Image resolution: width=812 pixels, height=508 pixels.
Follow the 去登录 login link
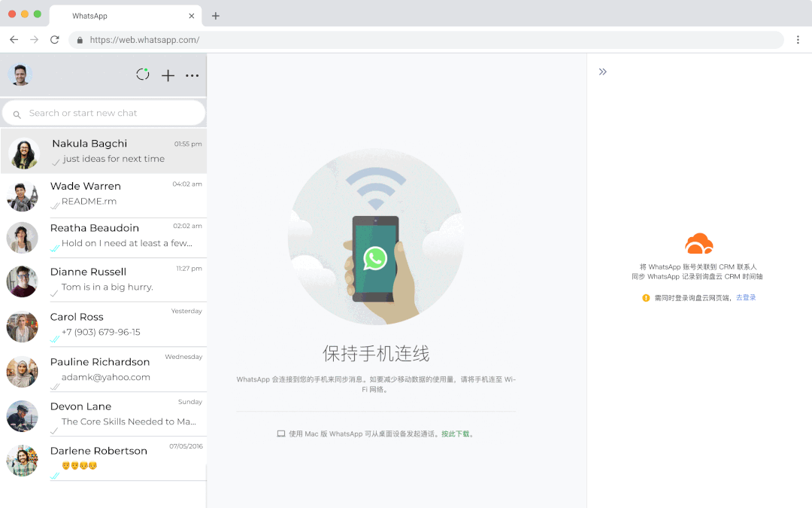746,297
